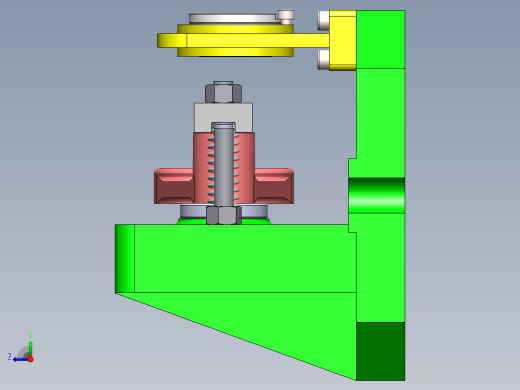The image size is (520, 390).
Task: Select the yellow mounting bracket on green plate
Action: coord(343,40)
